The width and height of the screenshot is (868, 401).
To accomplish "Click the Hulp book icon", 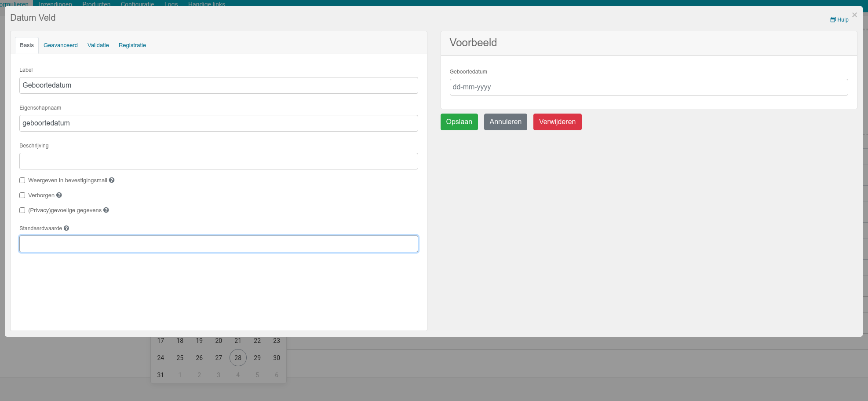I will point(832,19).
